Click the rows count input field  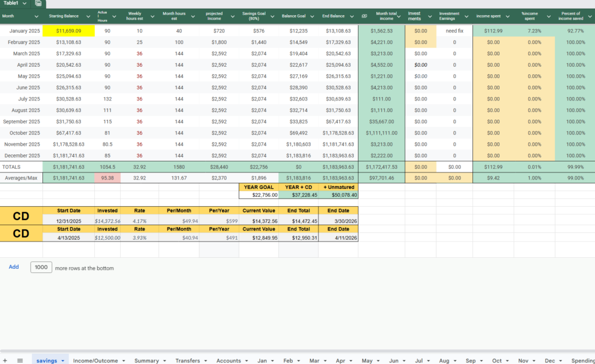click(41, 268)
